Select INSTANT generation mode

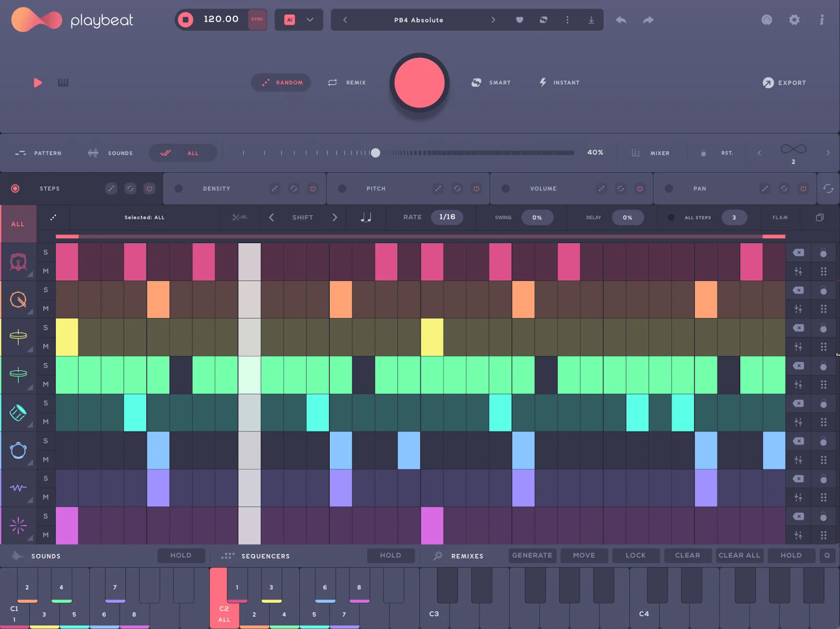tap(560, 82)
